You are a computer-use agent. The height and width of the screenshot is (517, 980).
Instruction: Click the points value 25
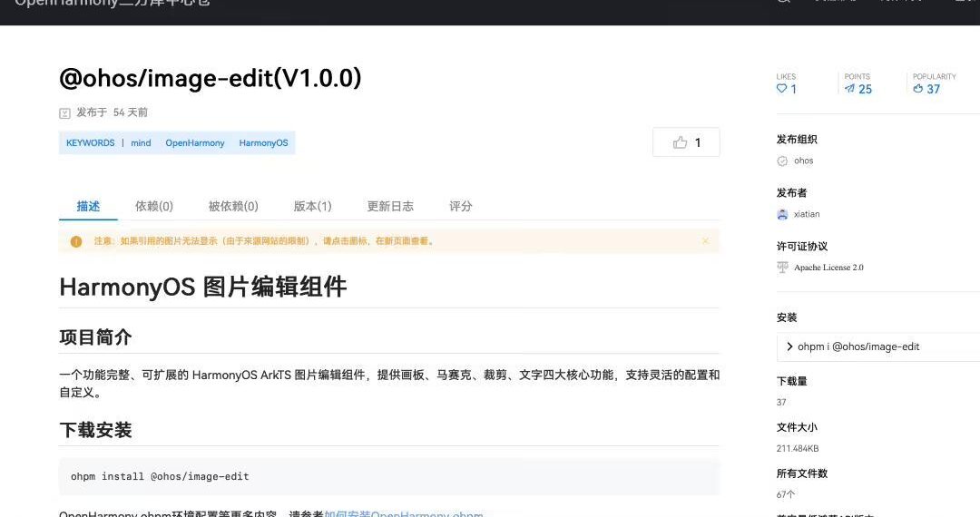865,89
